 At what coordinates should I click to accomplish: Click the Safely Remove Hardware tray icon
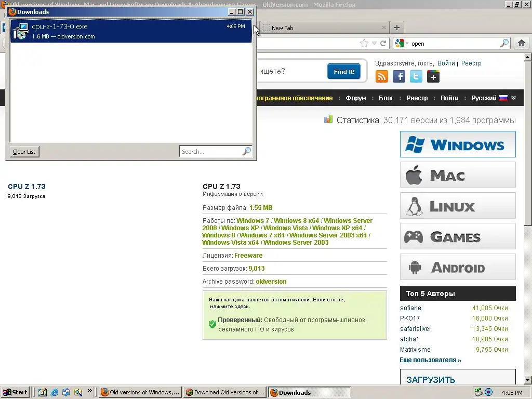point(478,393)
